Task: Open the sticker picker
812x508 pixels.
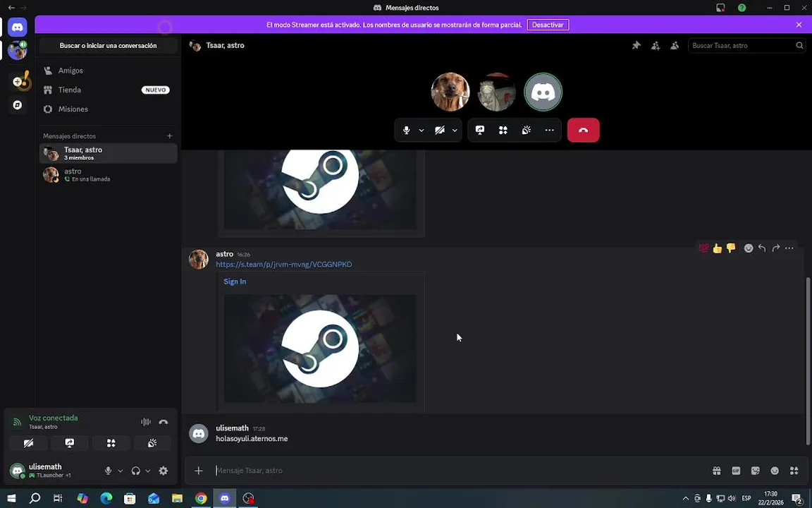Action: click(x=756, y=471)
